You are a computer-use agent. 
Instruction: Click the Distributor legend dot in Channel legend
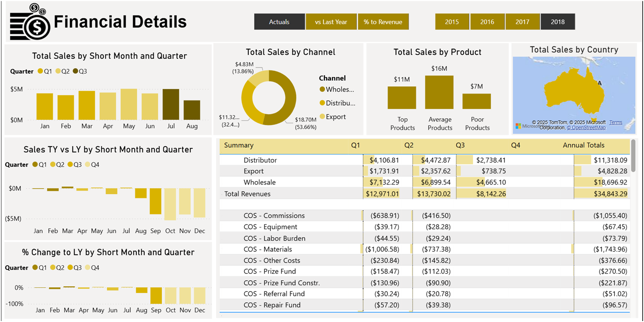coord(322,103)
